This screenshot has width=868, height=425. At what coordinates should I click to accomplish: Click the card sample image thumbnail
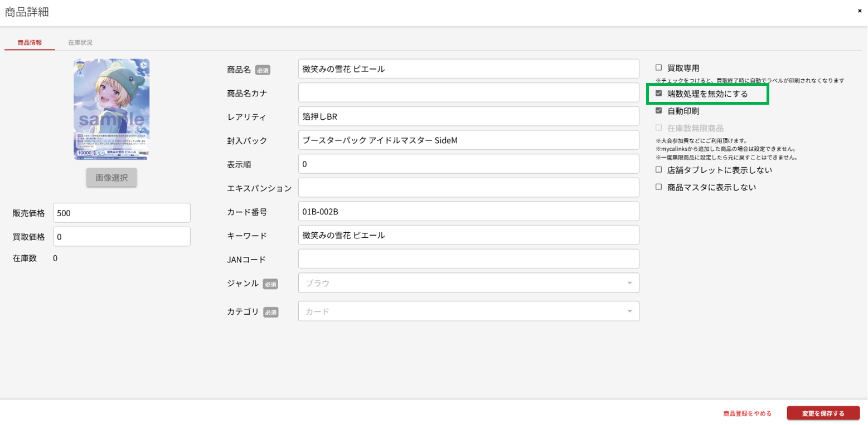coord(111,110)
